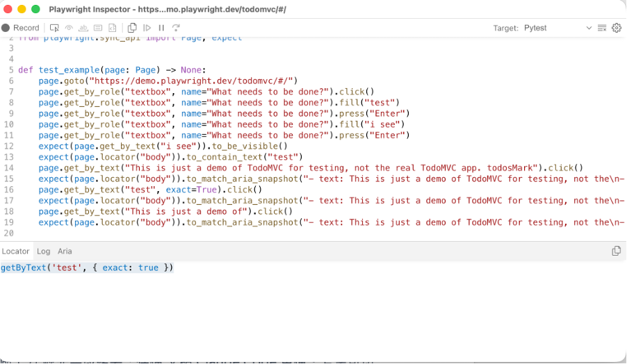Click line 6 page.goto code
The height and width of the screenshot is (364, 627).
[168, 81]
